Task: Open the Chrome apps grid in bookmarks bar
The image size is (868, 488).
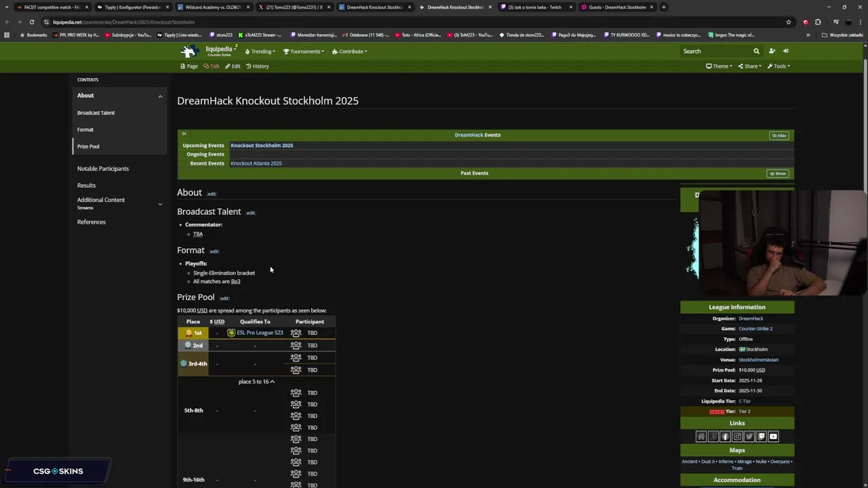Action: pyautogui.click(x=7, y=35)
